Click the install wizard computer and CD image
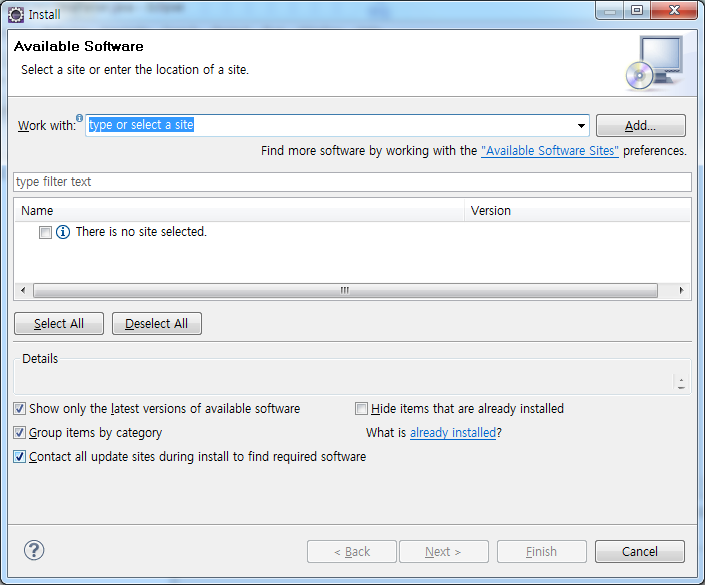 pos(655,62)
